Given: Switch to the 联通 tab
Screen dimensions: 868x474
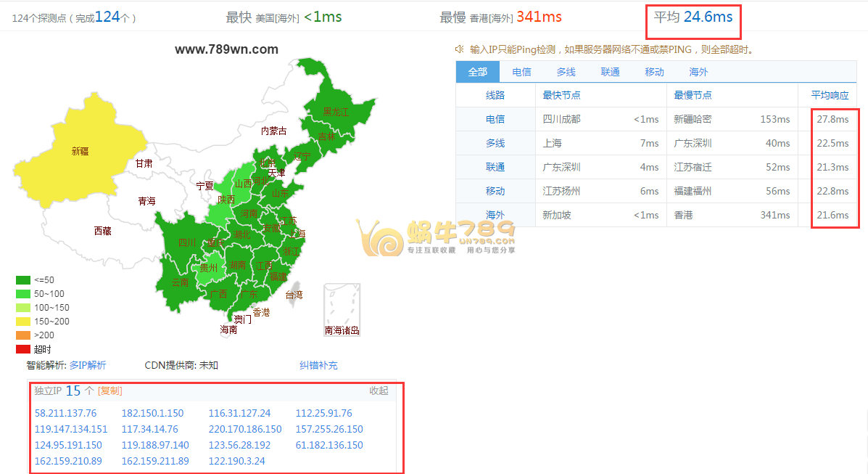Looking at the screenshot, I should click(610, 72).
